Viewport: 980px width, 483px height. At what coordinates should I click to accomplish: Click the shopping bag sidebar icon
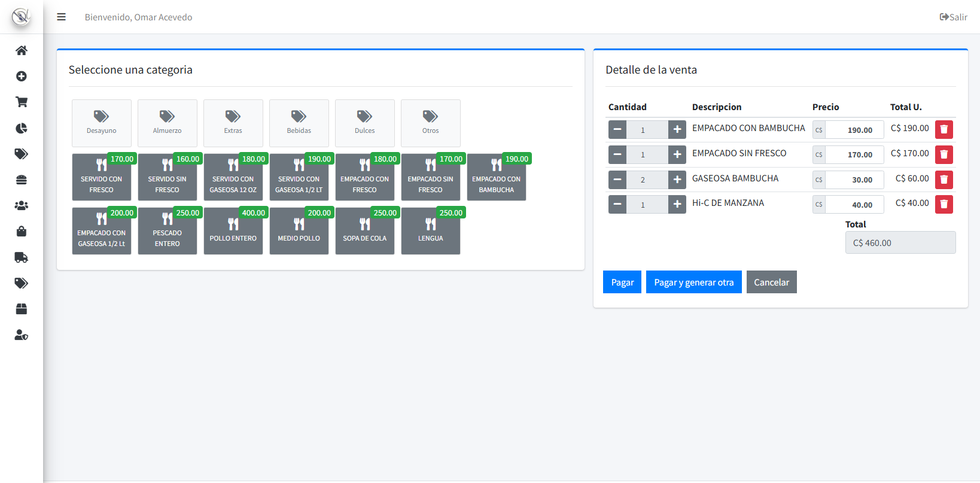pyautogui.click(x=22, y=231)
